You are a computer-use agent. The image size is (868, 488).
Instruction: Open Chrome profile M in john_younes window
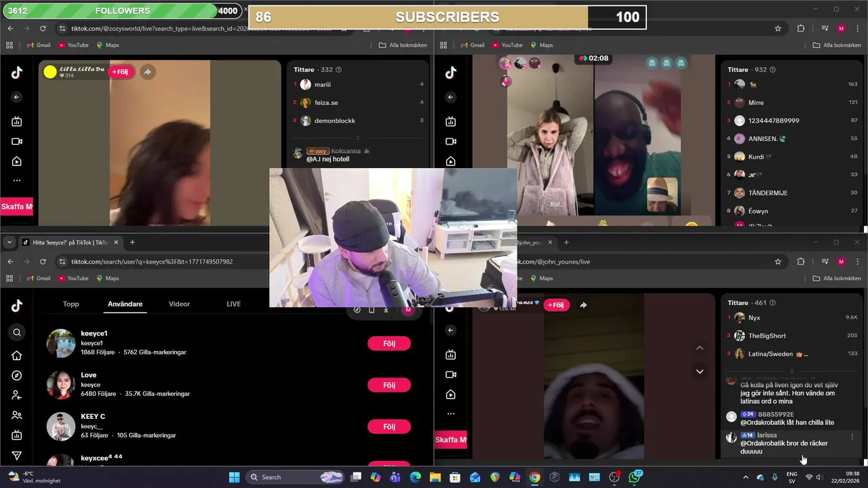842,262
